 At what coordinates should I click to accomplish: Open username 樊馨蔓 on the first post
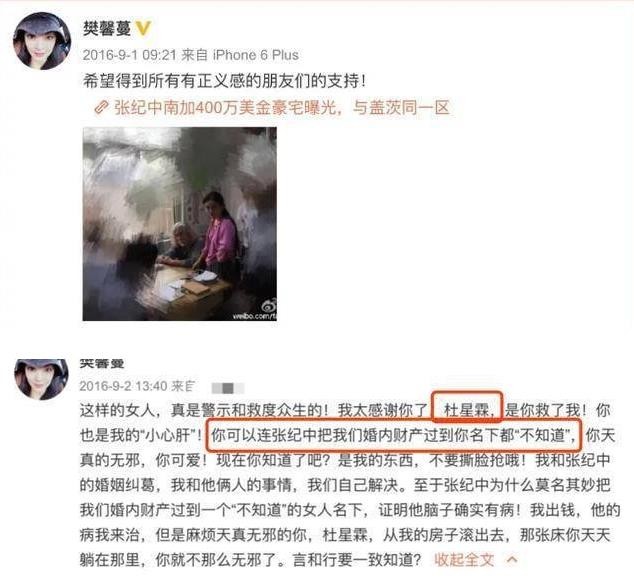tap(107, 29)
